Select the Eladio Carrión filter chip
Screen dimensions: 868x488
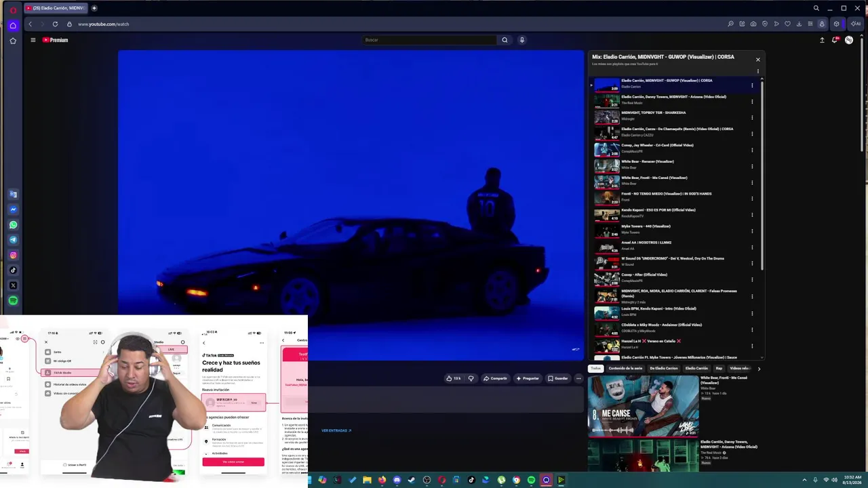pyautogui.click(x=696, y=369)
